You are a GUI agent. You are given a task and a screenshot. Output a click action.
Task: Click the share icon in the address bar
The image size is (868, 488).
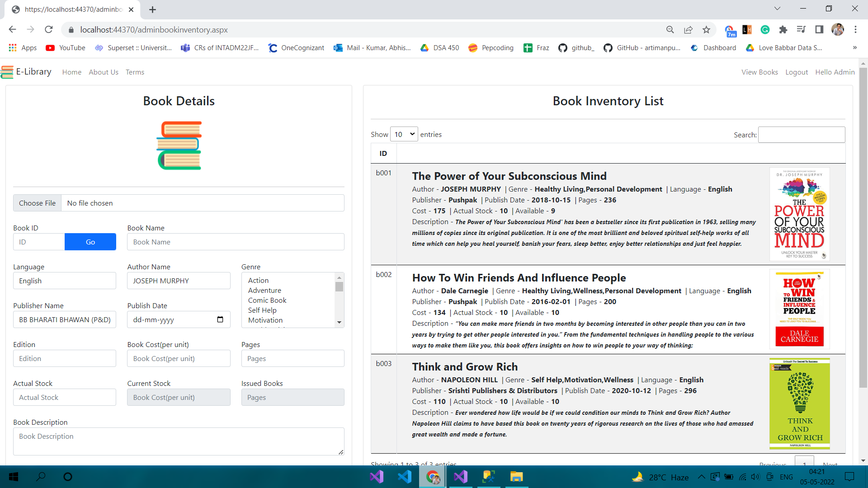coord(688,30)
